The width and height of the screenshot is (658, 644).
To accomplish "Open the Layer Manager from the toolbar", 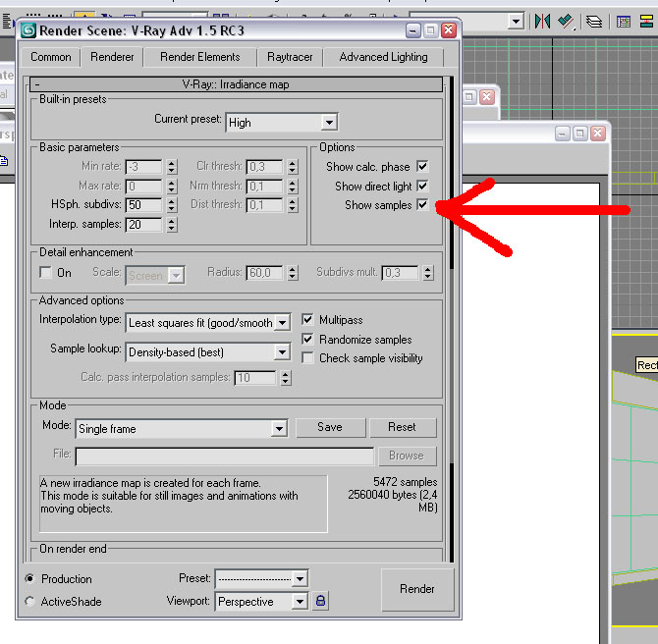I will click(x=594, y=21).
